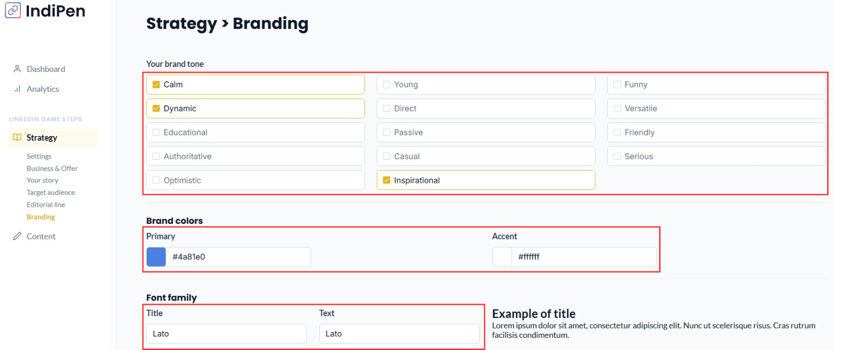Click the Dashboard person icon

click(17, 69)
